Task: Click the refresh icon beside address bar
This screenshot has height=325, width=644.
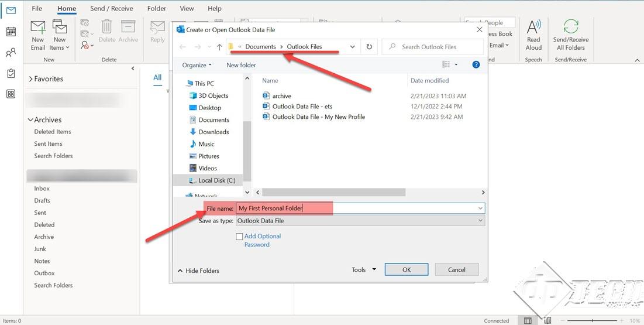Action: tap(369, 47)
